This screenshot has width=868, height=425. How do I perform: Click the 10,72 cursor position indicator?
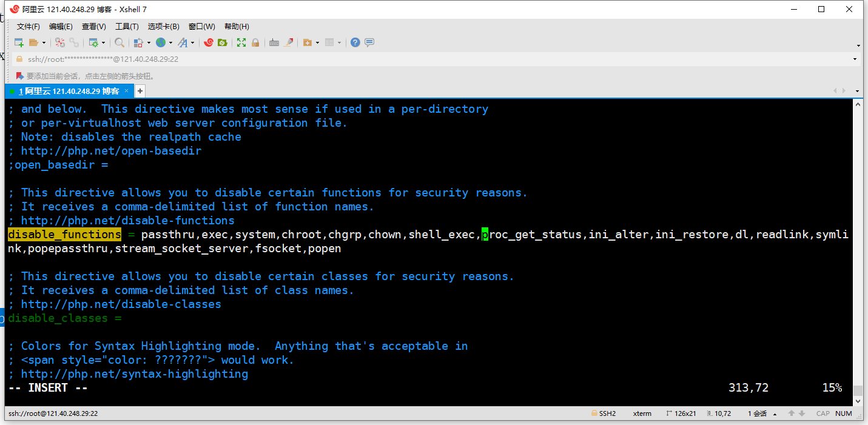[718, 413]
